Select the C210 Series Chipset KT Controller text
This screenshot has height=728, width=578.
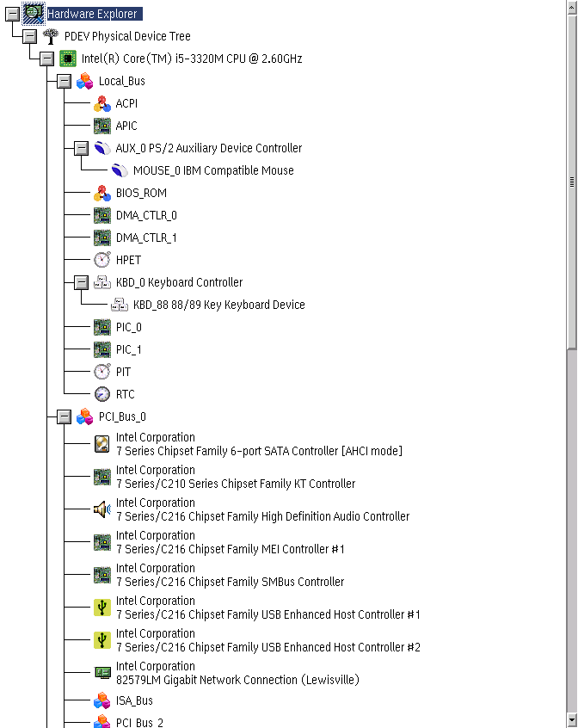click(x=236, y=484)
